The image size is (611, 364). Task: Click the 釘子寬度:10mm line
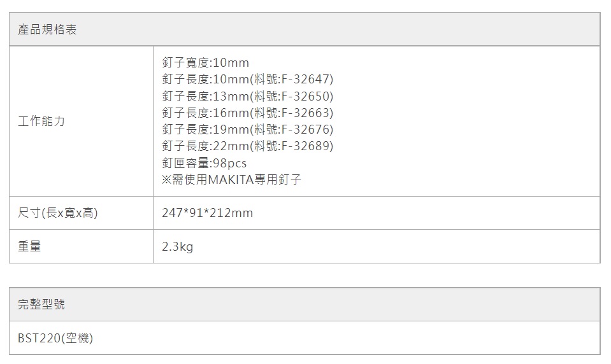click(x=205, y=63)
